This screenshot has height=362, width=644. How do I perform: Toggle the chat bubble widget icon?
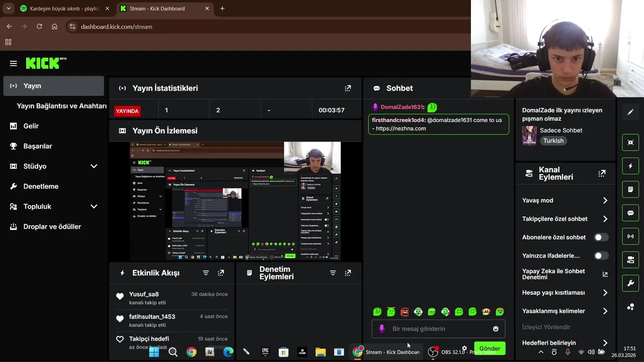[630, 213]
